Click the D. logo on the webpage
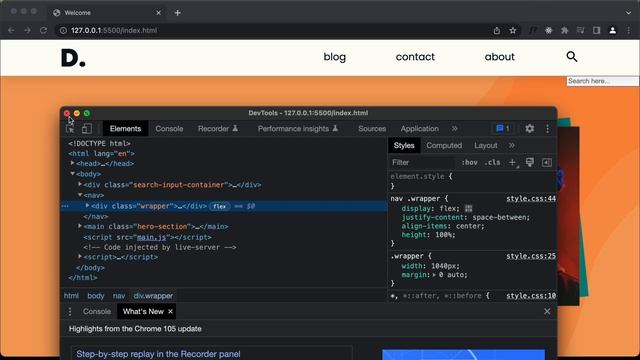The height and width of the screenshot is (360, 640). pyautogui.click(x=73, y=58)
